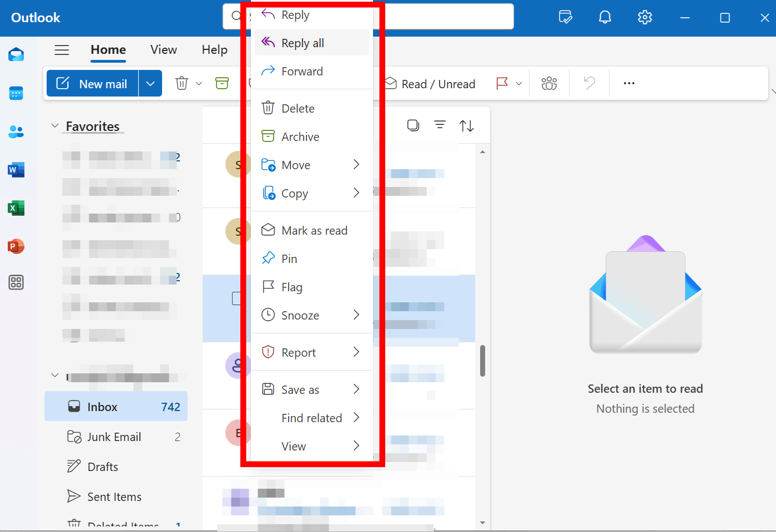Click the Undo icon in the ribbon

588,83
